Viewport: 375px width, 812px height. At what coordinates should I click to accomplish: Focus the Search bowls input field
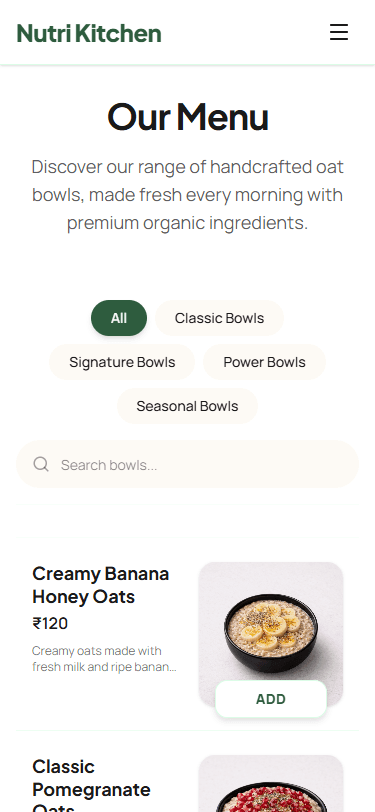[188, 464]
